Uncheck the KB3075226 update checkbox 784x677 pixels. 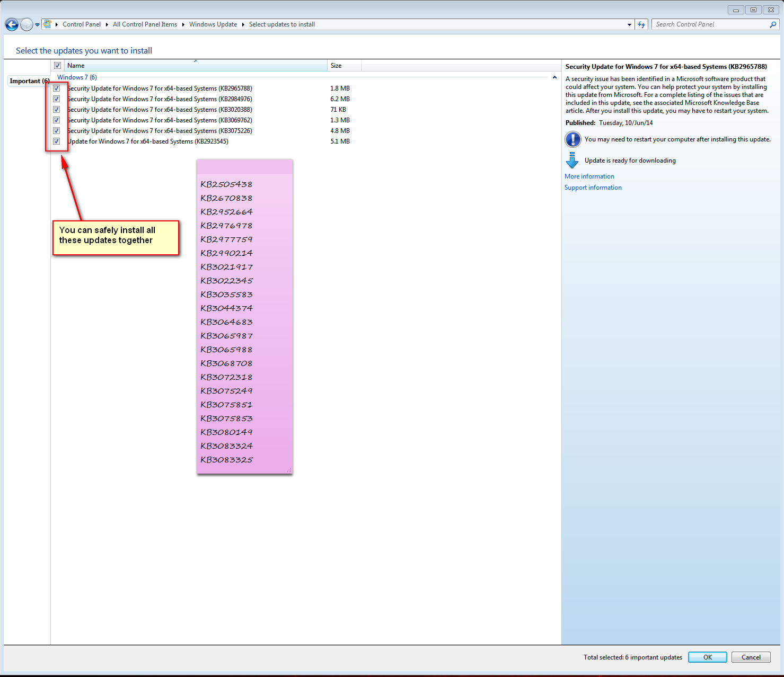[56, 131]
